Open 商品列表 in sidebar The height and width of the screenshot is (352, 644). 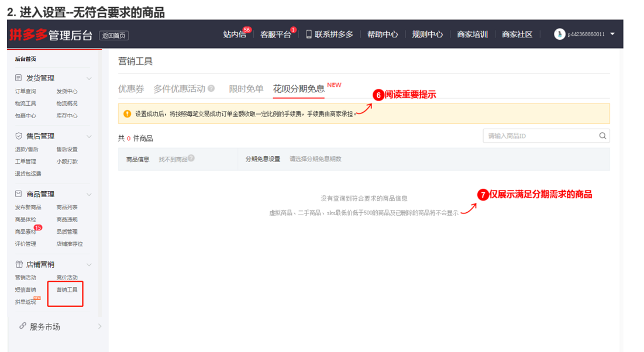(67, 207)
